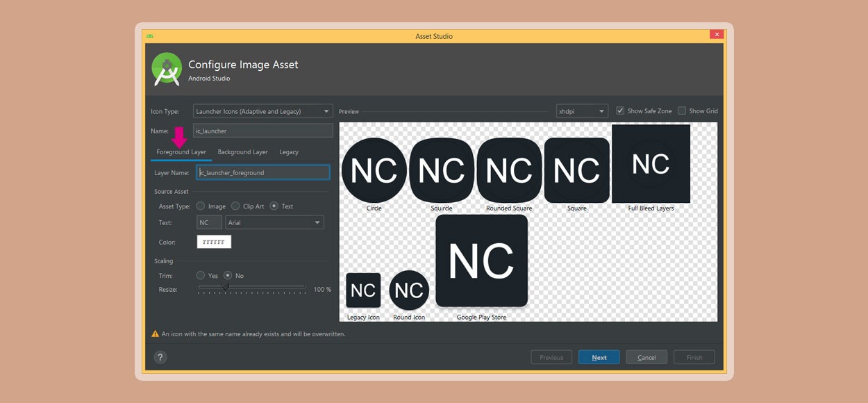Viewport: 868px width, 403px height.
Task: Close the Asset Studio window
Action: coord(717,34)
